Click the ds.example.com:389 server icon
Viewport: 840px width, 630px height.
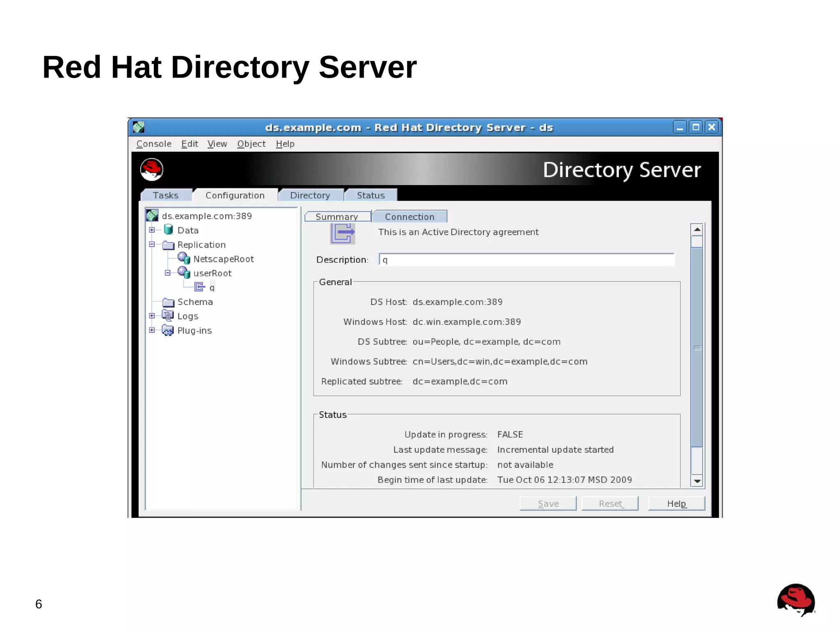click(152, 215)
